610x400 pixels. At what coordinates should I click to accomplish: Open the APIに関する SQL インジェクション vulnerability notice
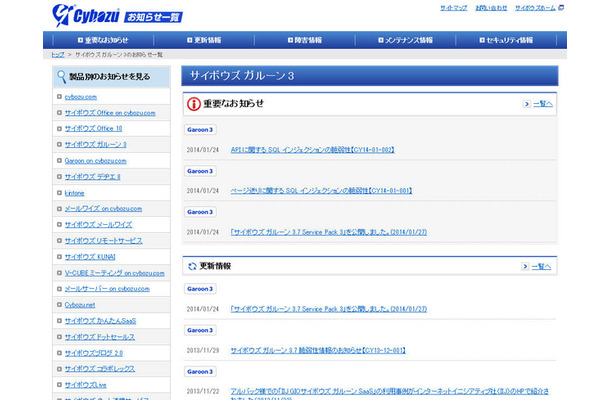click(x=311, y=150)
